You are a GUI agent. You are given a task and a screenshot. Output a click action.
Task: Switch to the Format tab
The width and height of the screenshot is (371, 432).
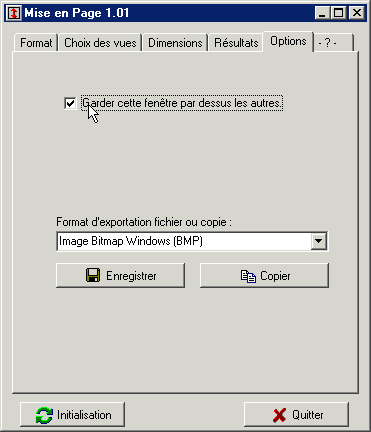click(36, 43)
